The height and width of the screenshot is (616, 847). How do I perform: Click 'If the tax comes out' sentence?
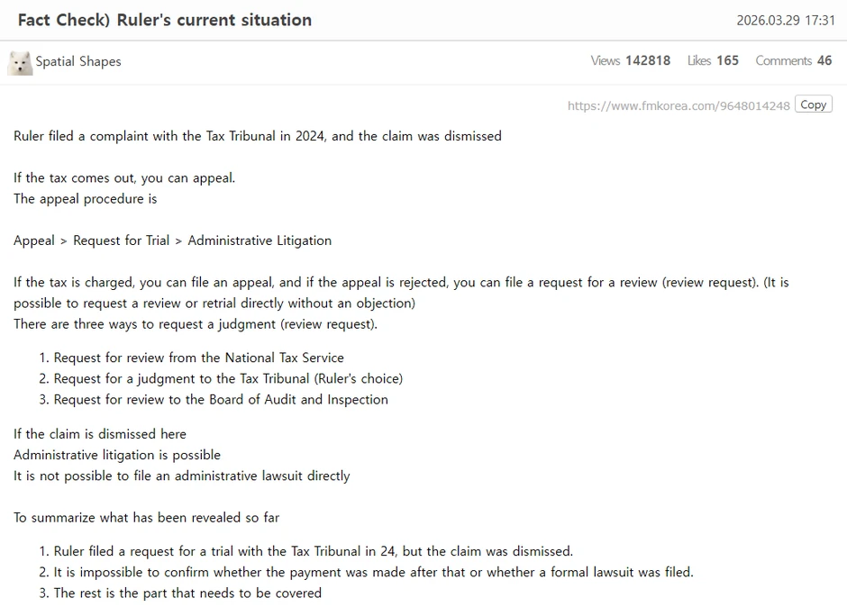coord(124,177)
